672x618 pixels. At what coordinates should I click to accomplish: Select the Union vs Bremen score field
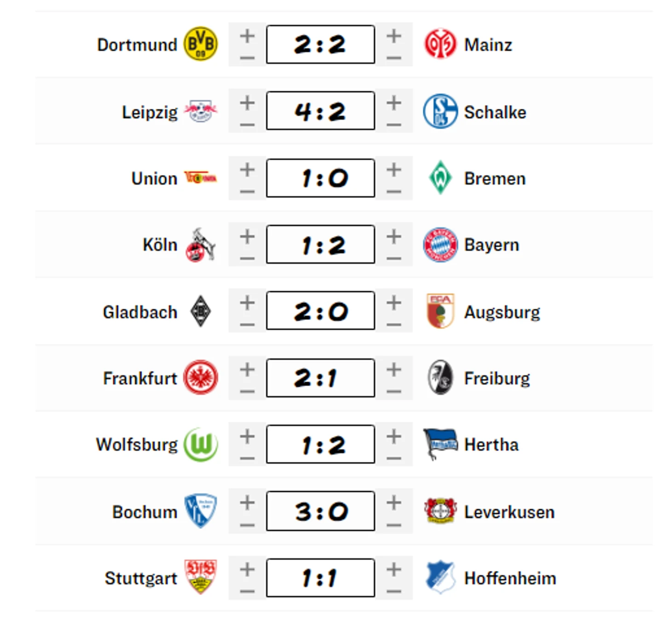tap(320, 178)
